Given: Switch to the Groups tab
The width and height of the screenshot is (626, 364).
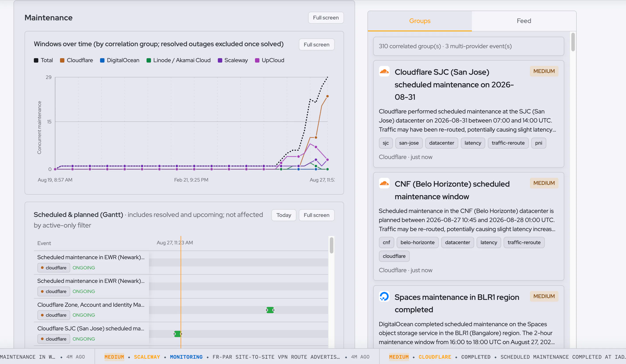Looking at the screenshot, I should click(x=419, y=21).
